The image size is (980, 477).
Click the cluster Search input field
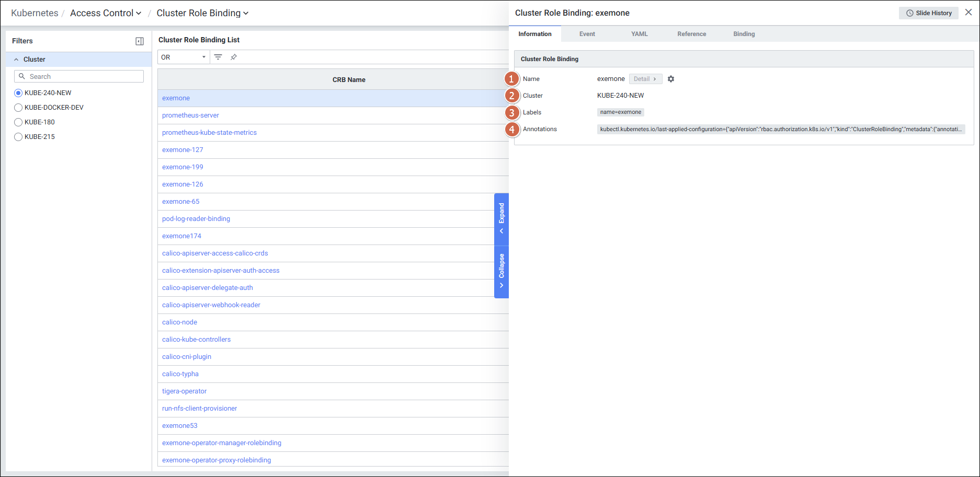point(84,76)
